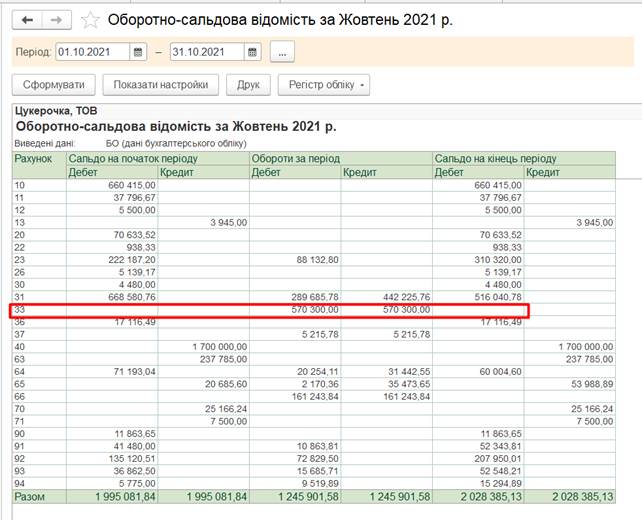The image size is (642, 520).
Task: Click the forward navigation arrow
Action: point(57,20)
